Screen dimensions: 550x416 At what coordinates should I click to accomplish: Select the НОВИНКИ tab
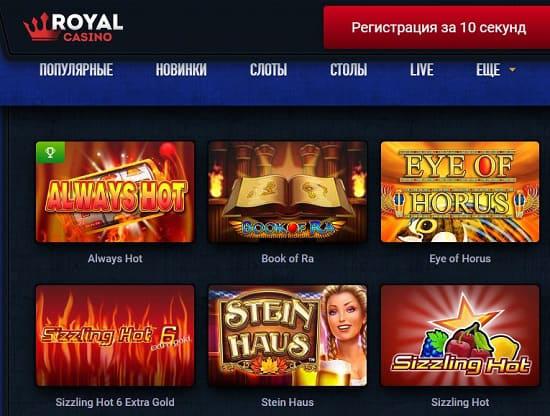pyautogui.click(x=181, y=70)
